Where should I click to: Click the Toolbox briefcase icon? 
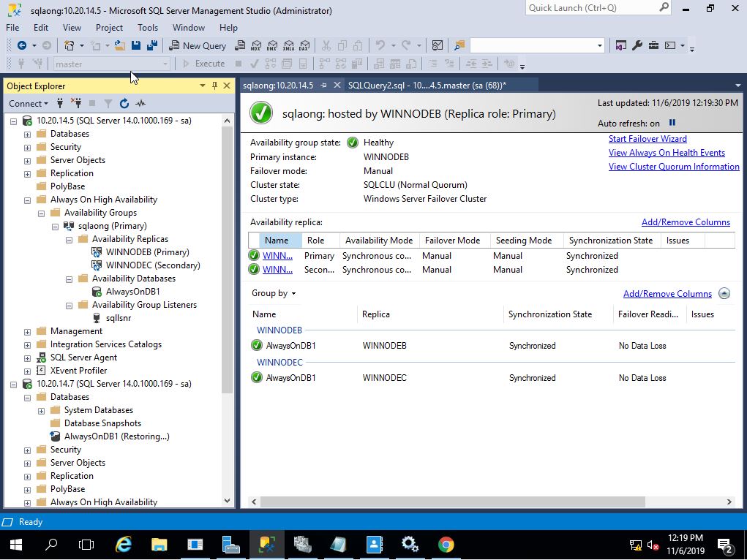click(x=653, y=45)
